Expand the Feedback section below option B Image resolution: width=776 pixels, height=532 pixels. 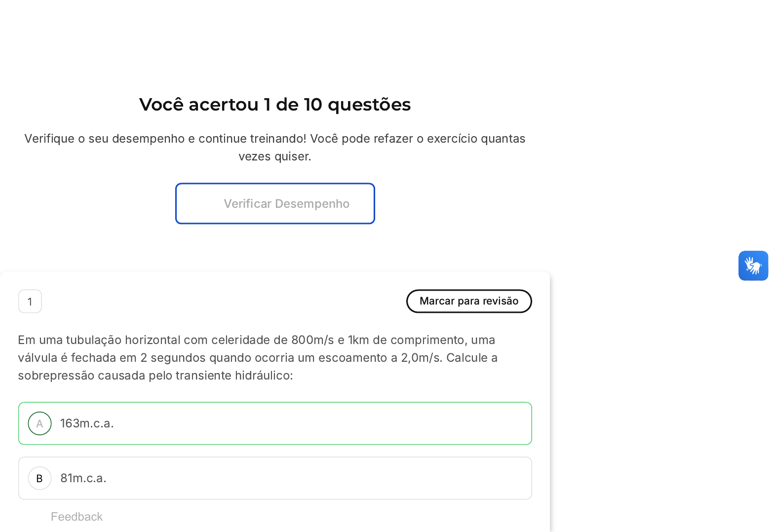pyautogui.click(x=77, y=517)
